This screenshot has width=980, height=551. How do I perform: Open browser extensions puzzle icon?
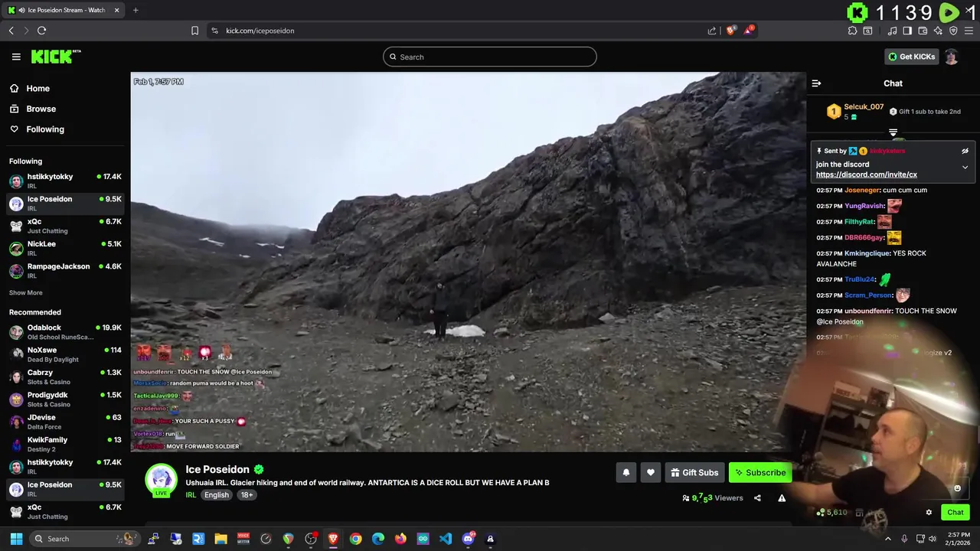point(852,31)
